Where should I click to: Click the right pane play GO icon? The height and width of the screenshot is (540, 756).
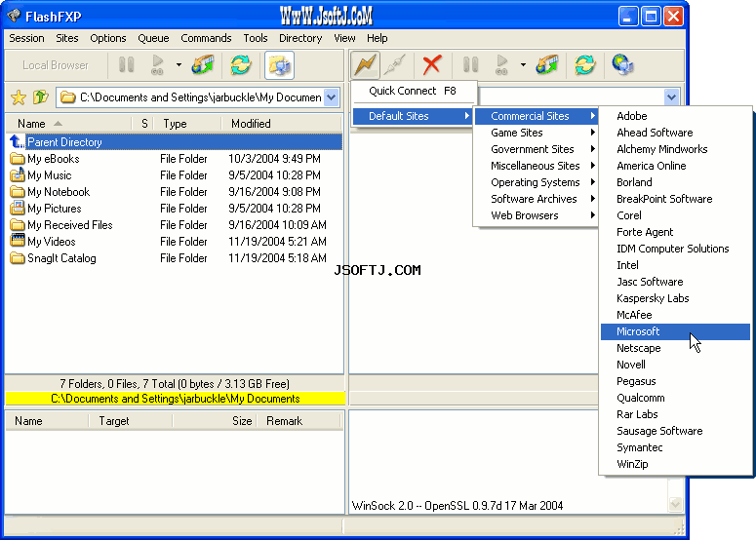click(501, 65)
